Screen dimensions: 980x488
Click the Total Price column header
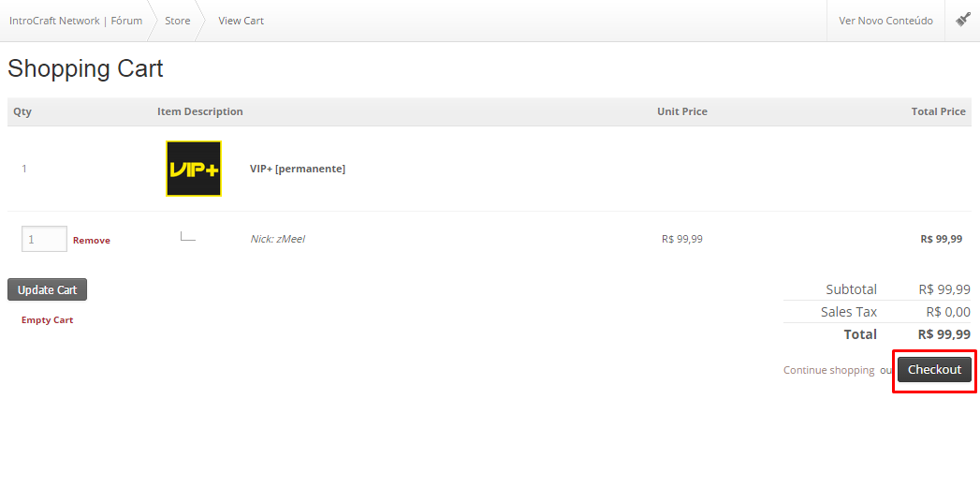[938, 111]
